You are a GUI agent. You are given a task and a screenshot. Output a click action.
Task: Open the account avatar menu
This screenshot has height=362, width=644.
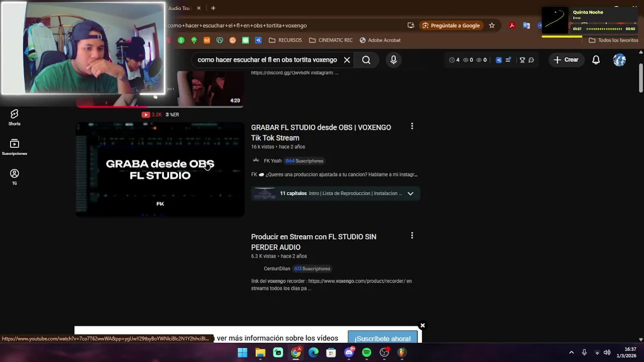coord(619,60)
